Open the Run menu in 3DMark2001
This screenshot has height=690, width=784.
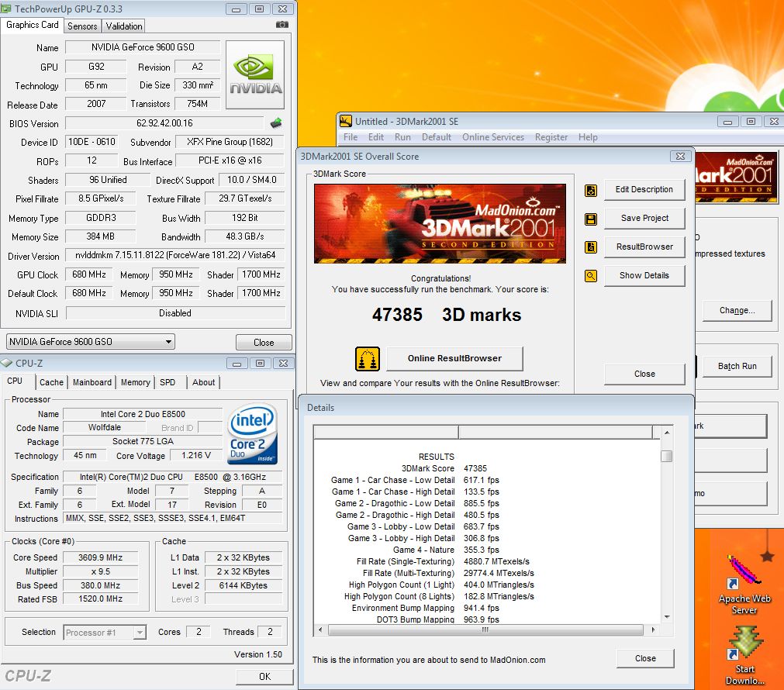tap(402, 137)
